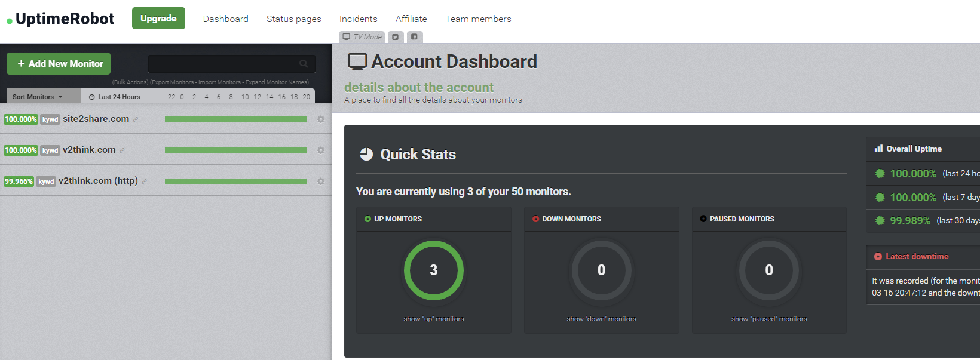Click green badge beside 100.000% last 24 hours
The height and width of the screenshot is (360, 980).
880,174
